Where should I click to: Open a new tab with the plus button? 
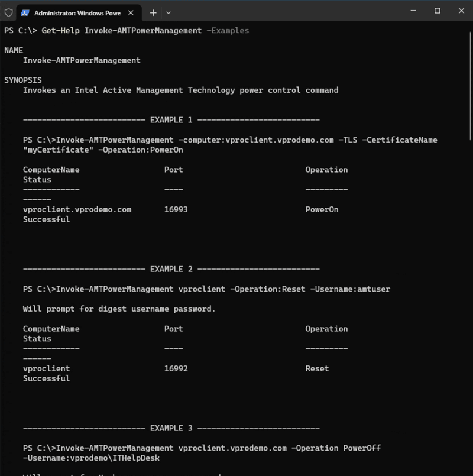pos(153,13)
